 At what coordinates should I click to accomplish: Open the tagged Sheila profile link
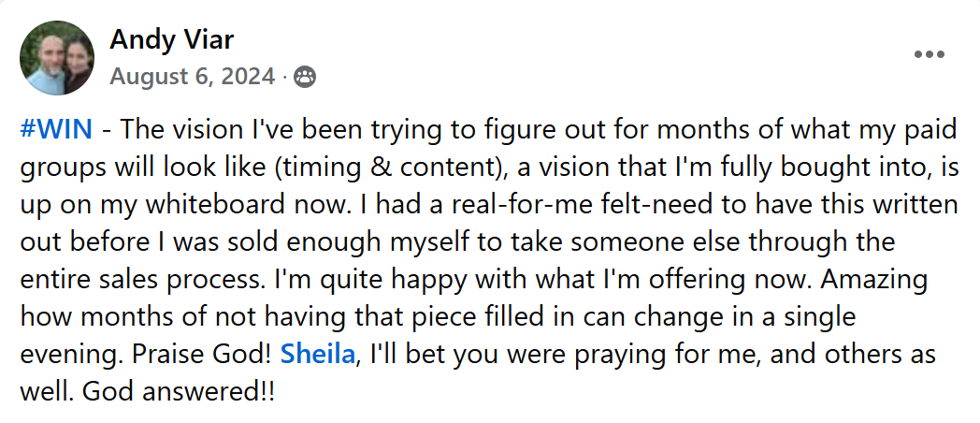[x=318, y=355]
